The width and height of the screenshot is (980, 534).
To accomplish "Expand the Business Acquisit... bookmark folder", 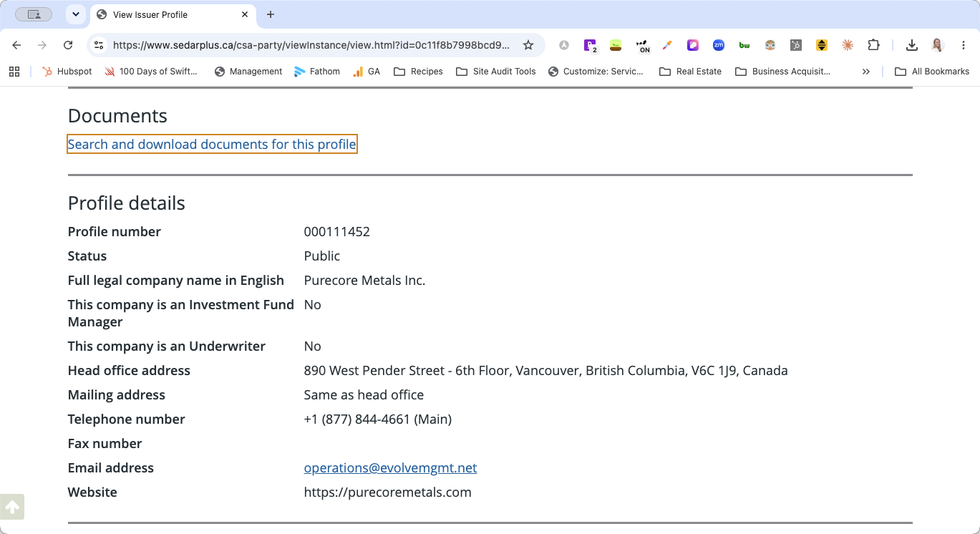I will (x=782, y=72).
